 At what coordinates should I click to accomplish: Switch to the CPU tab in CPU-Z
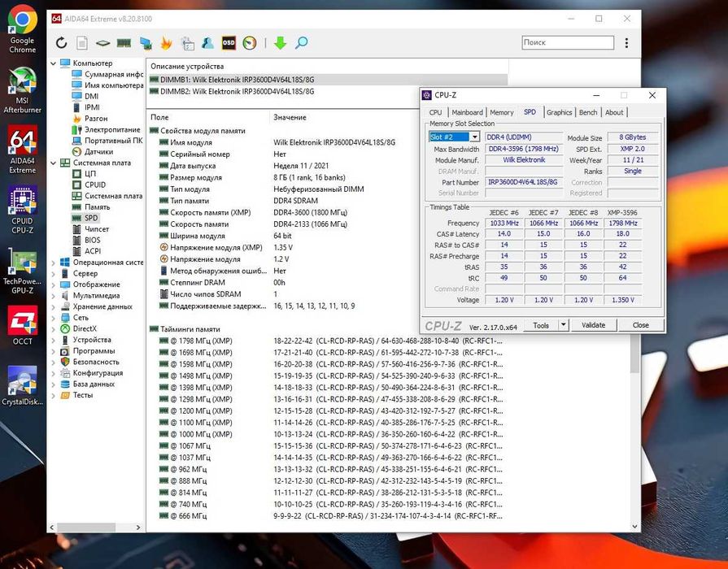point(435,112)
